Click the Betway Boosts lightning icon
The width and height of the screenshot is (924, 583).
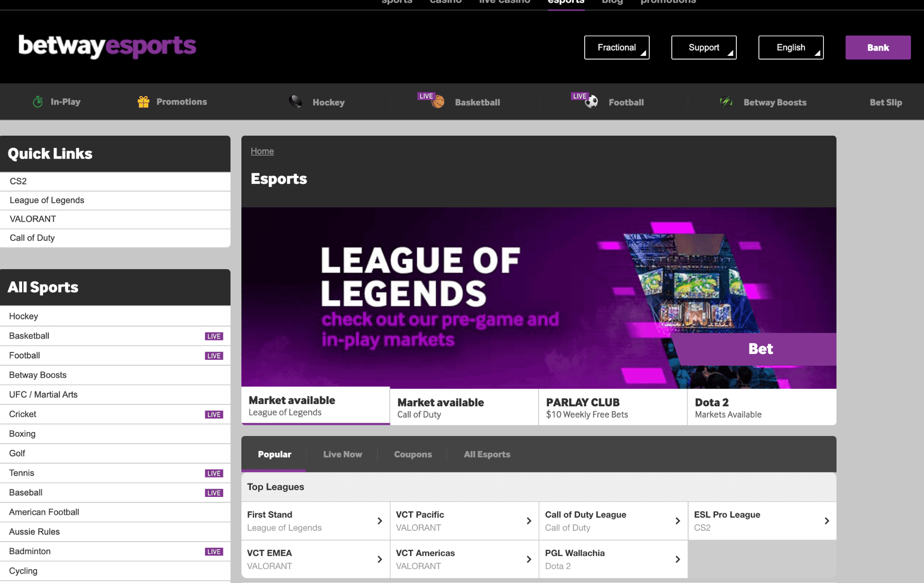click(x=726, y=101)
